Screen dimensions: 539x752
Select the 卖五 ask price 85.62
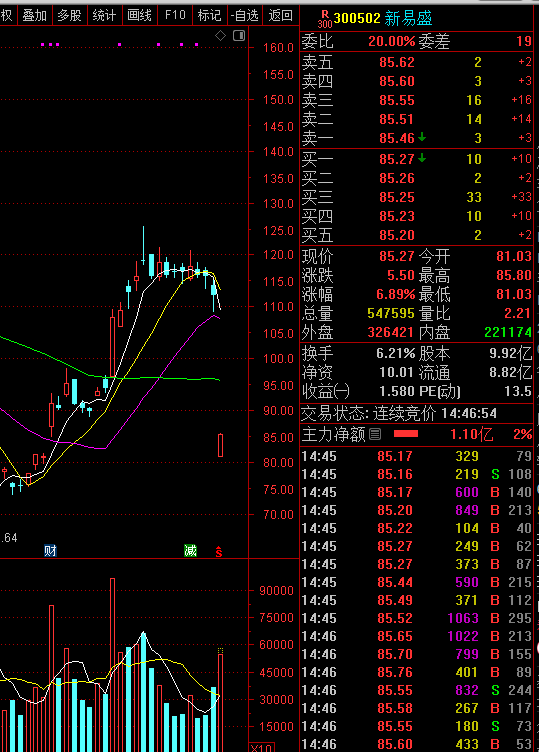[x=397, y=62]
